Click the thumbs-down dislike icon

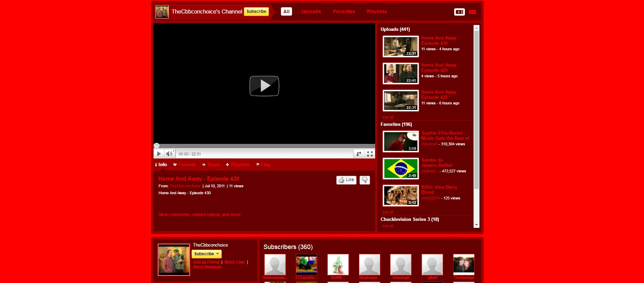[x=365, y=180]
